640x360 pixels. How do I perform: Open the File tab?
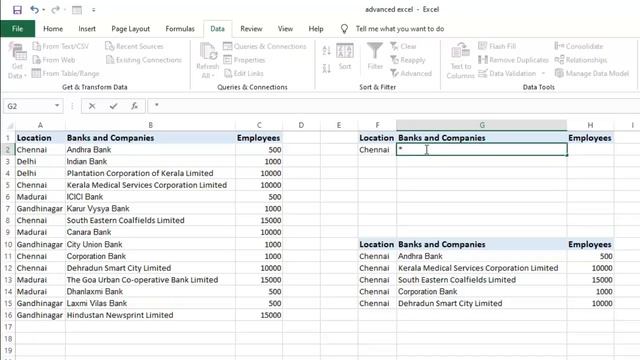[x=18, y=29]
